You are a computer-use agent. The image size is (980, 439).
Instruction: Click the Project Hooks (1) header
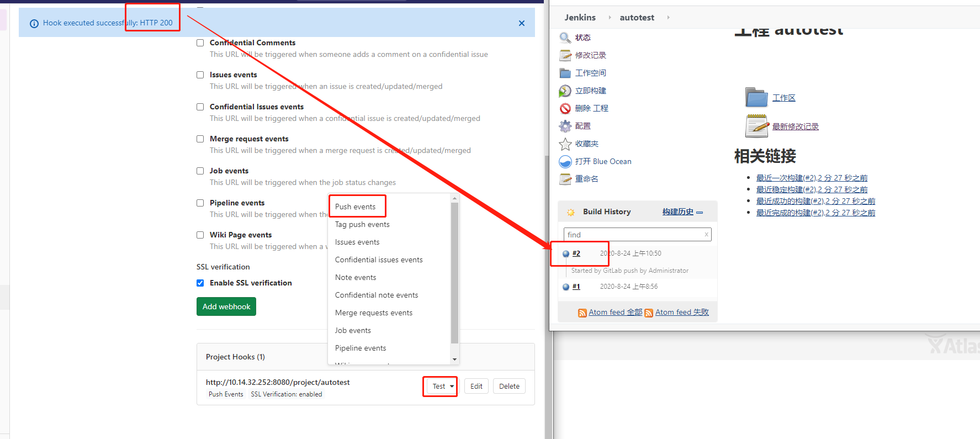point(235,357)
